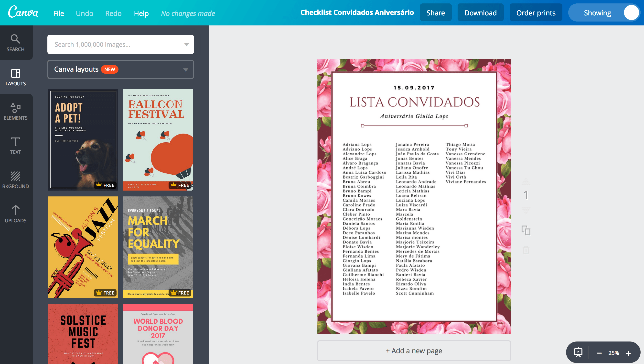The height and width of the screenshot is (364, 644).
Task: Click the guest name Scott Cunninham
Action: (415, 293)
